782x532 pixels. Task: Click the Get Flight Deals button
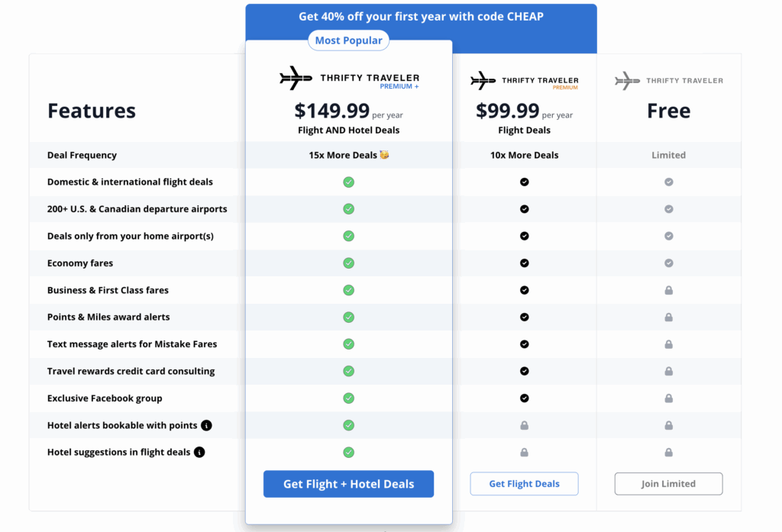(x=524, y=483)
